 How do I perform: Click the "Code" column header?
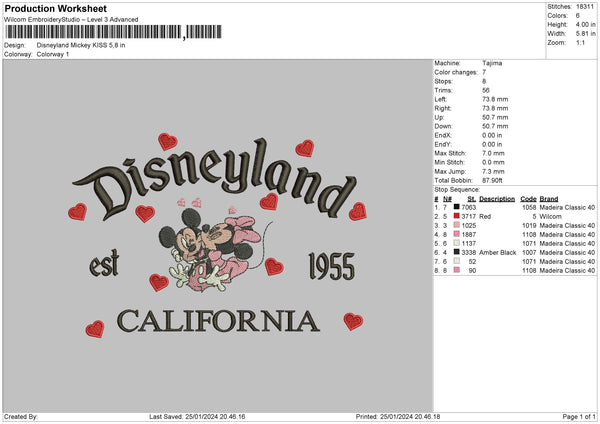click(528, 199)
